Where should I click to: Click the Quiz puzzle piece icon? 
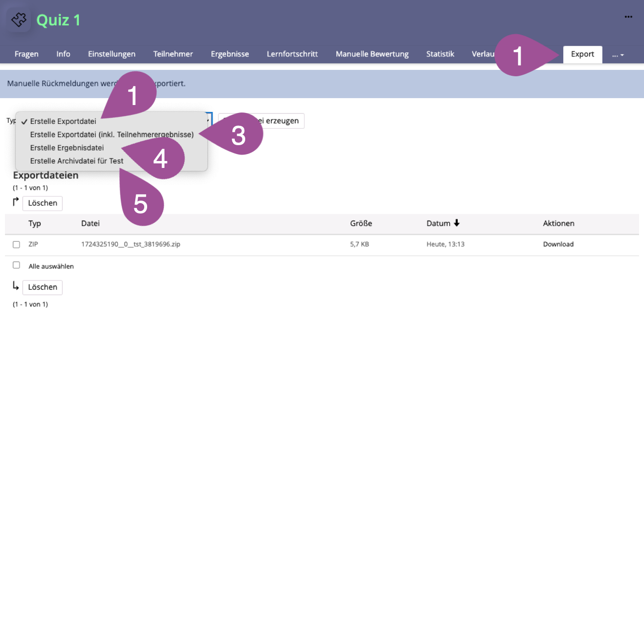(19, 20)
